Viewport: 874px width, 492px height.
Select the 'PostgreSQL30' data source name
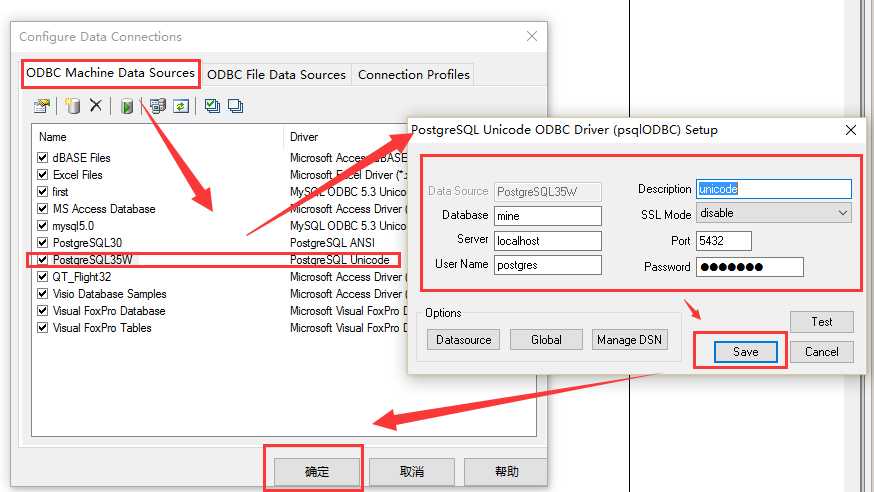tap(87, 242)
